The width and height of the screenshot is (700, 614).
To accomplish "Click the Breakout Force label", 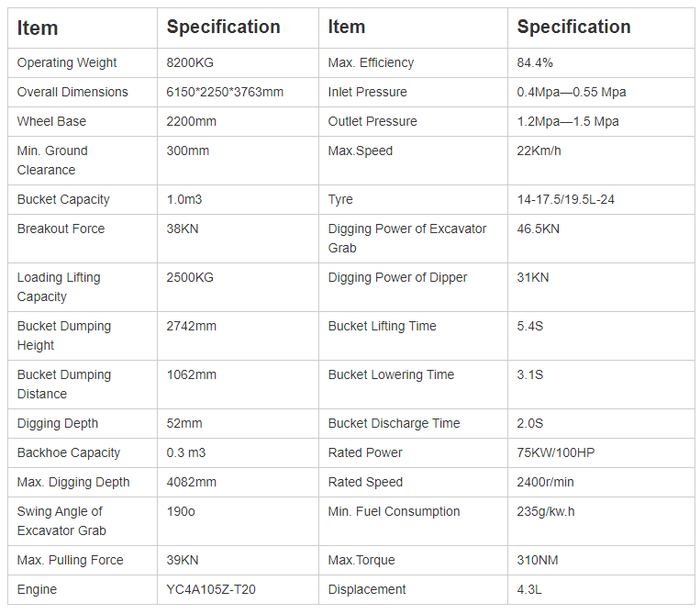I will [x=61, y=229].
